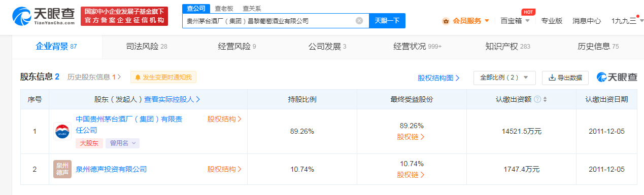Open 股权链 in the 89.26% row
644x195 pixels.
point(411,136)
